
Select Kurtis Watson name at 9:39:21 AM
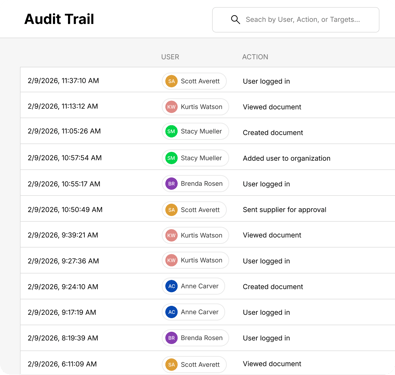pyautogui.click(x=201, y=235)
